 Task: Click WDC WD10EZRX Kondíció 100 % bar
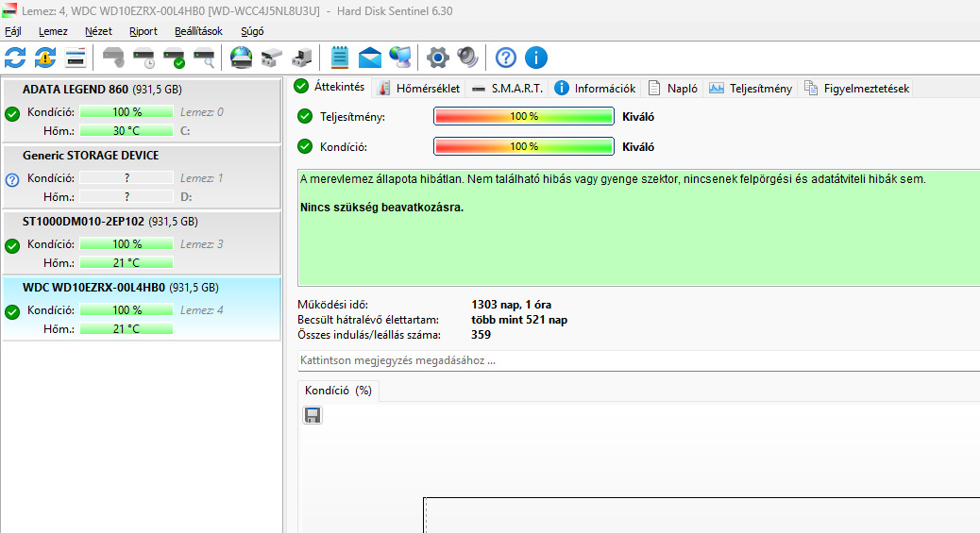pyautogui.click(x=127, y=310)
